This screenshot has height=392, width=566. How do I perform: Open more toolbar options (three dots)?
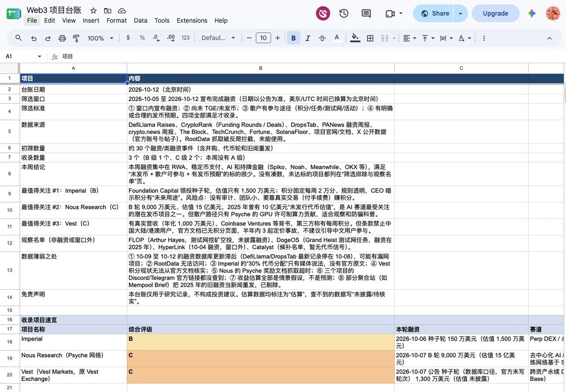[484, 38]
